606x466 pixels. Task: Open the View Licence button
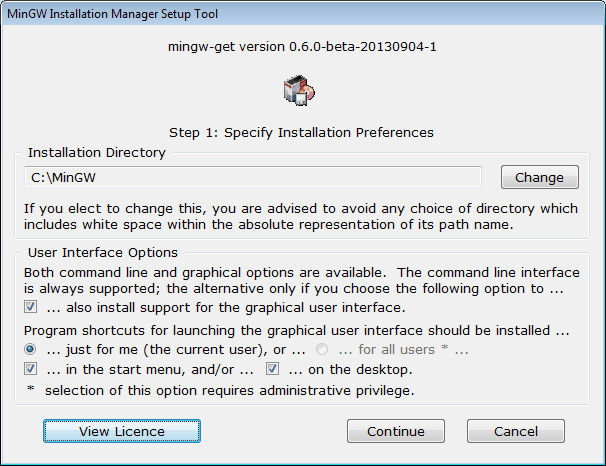pyautogui.click(x=122, y=431)
